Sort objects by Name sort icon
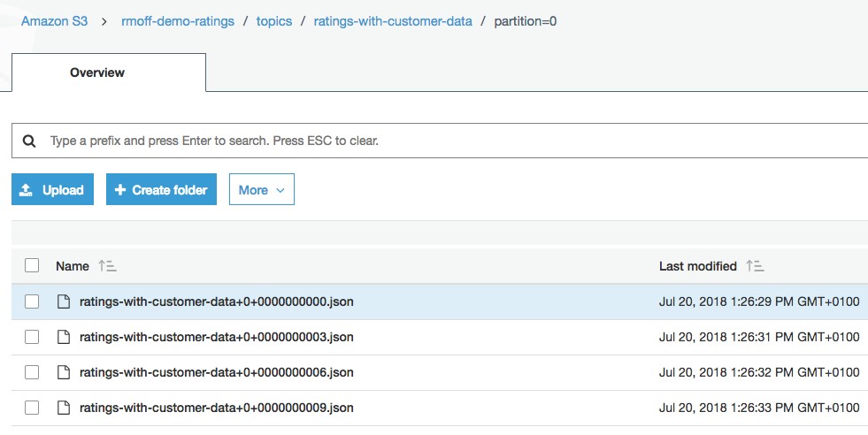 tap(107, 266)
